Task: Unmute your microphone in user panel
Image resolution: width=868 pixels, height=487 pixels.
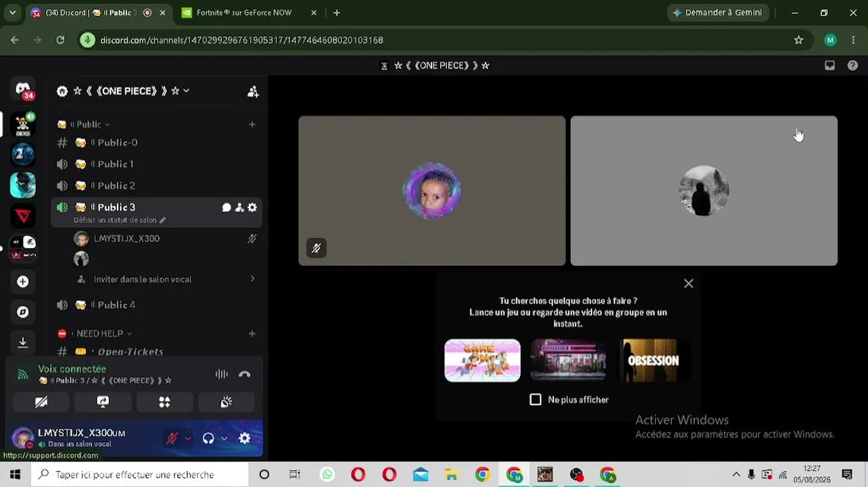Action: click(172, 438)
